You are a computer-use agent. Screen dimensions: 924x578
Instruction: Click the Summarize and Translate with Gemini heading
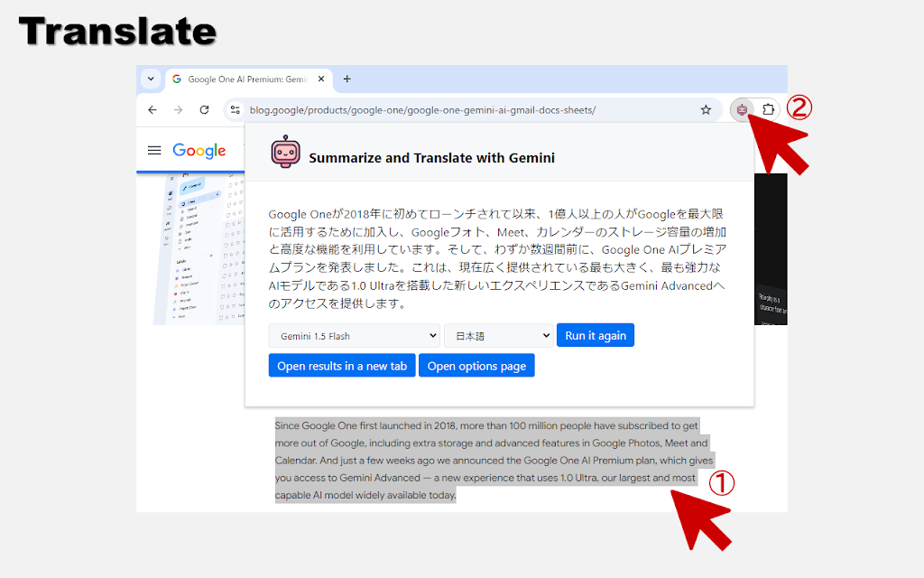tap(432, 158)
